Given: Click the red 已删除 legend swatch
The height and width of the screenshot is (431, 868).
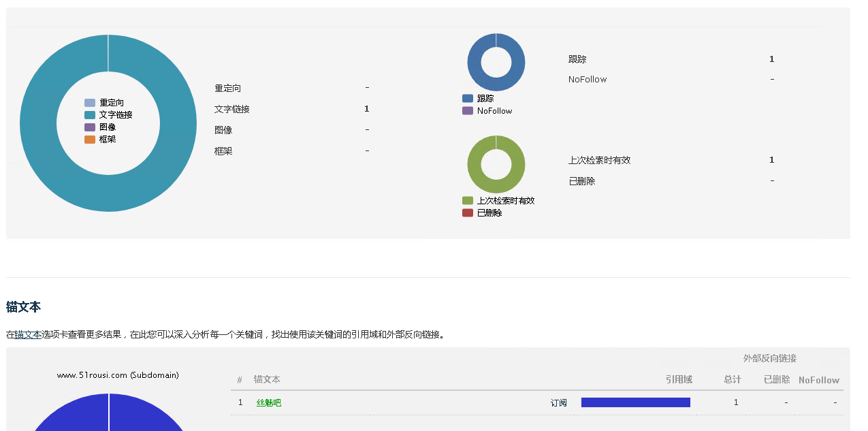Looking at the screenshot, I should [x=468, y=213].
